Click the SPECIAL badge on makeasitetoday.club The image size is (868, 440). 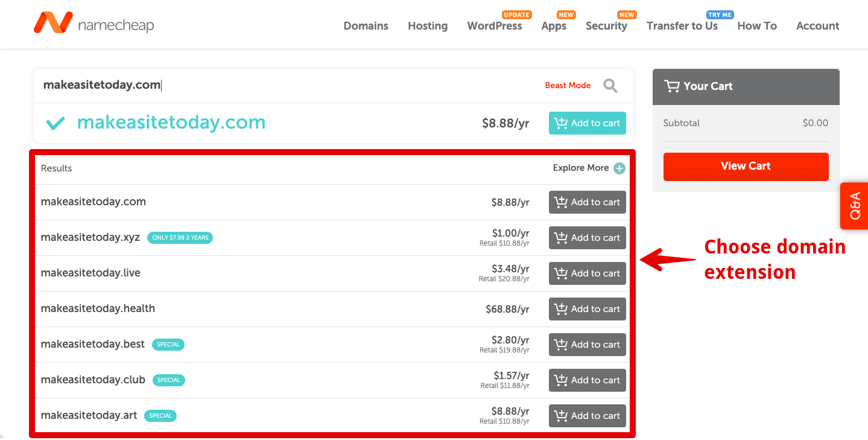pos(169,380)
